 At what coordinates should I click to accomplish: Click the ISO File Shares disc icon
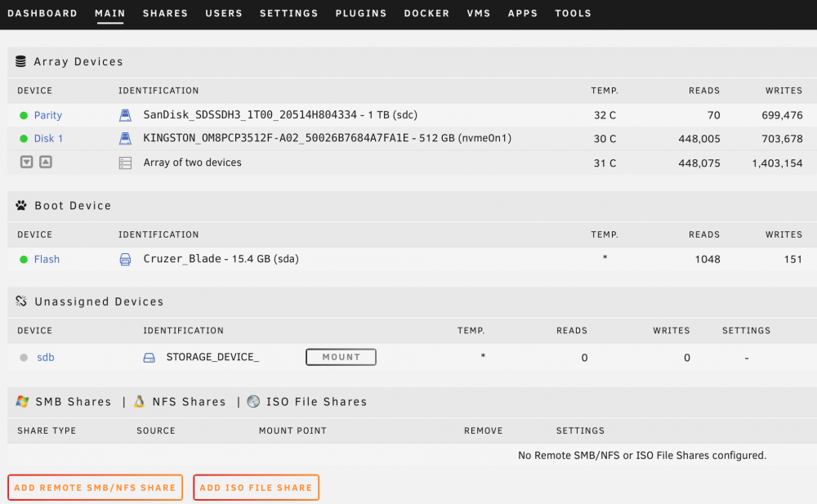tap(253, 401)
